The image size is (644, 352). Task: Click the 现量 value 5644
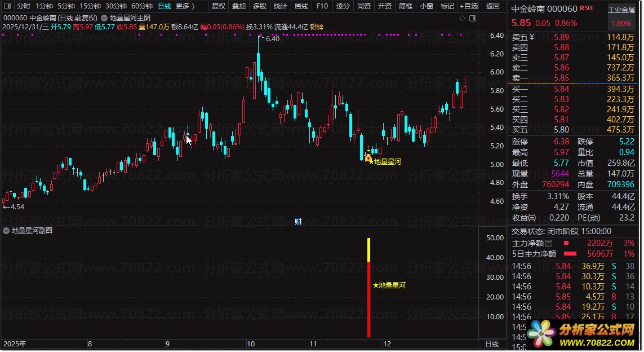pyautogui.click(x=560, y=174)
